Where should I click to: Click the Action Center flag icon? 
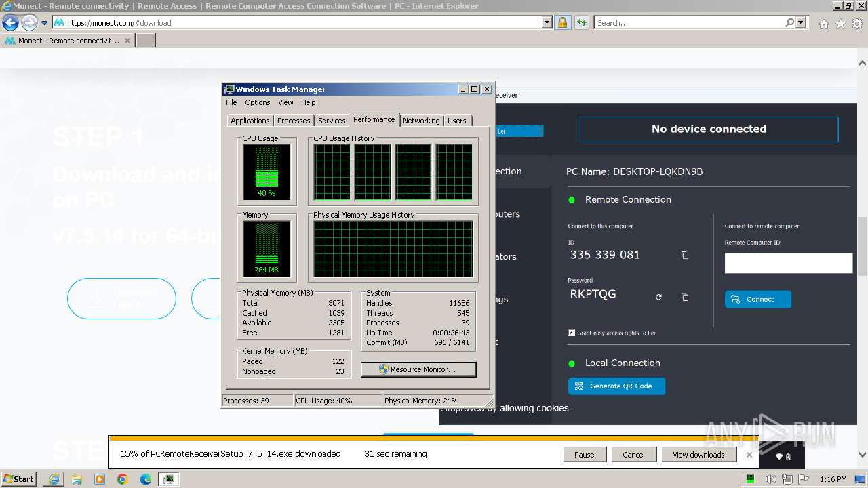pos(804,479)
